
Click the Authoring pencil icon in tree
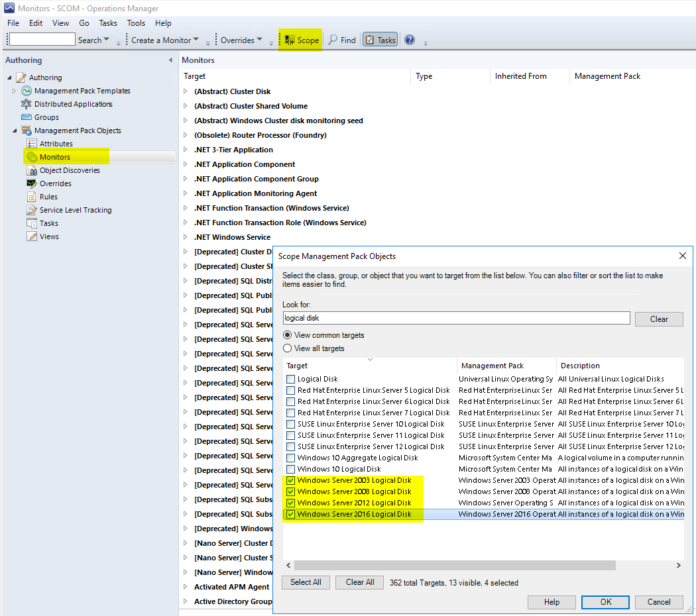[21, 77]
